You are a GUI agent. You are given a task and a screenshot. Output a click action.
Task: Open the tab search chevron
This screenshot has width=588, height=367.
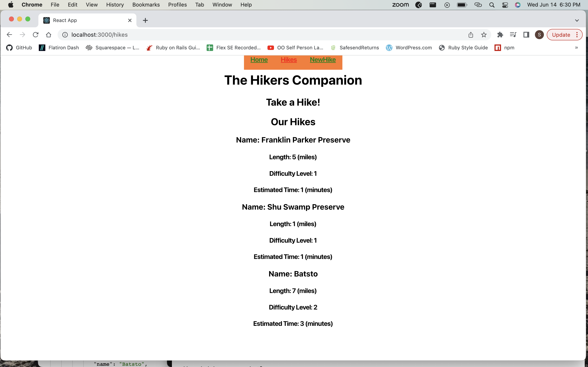point(577,20)
